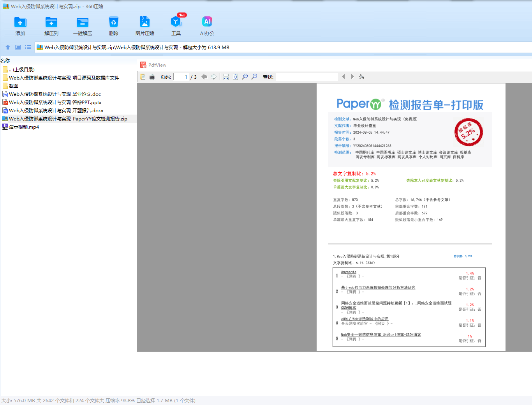Click the 相似度 5.2% red stamp
This screenshot has width=532, height=405.
pos(469,132)
